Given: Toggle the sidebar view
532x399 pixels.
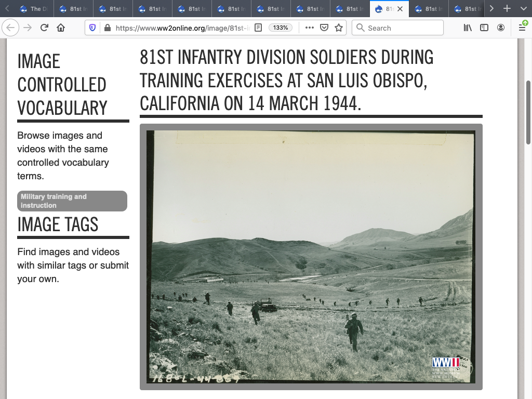Looking at the screenshot, I should click(x=484, y=28).
